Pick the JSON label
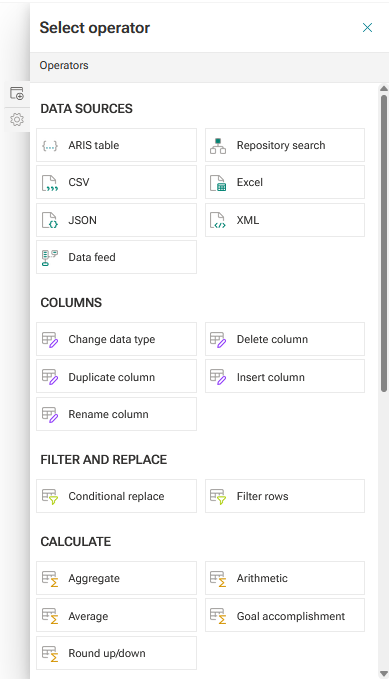This screenshot has width=389, height=679. (82, 220)
